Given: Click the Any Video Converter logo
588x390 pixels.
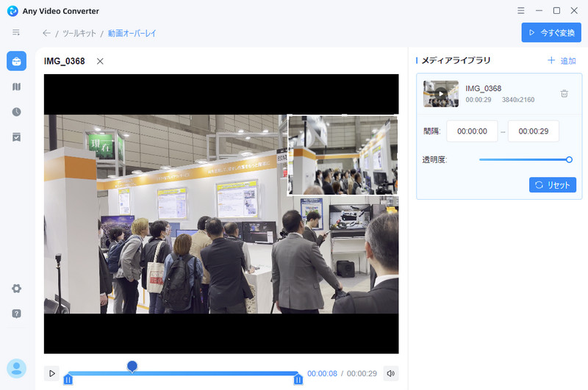Looking at the screenshot, I should point(12,11).
